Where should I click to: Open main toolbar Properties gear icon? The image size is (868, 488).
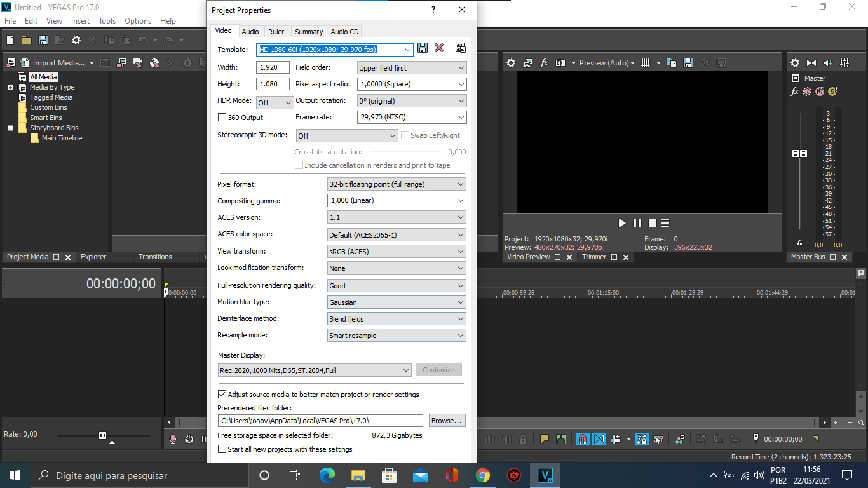coord(76,40)
